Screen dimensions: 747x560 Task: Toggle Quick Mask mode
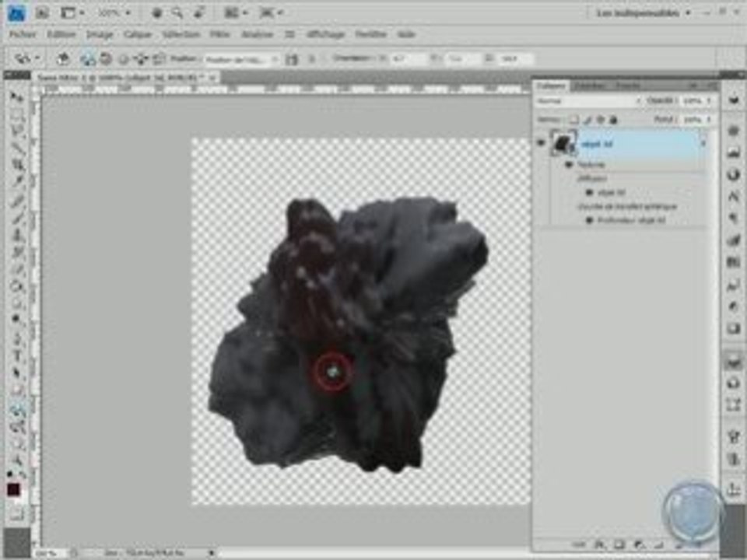[17, 514]
